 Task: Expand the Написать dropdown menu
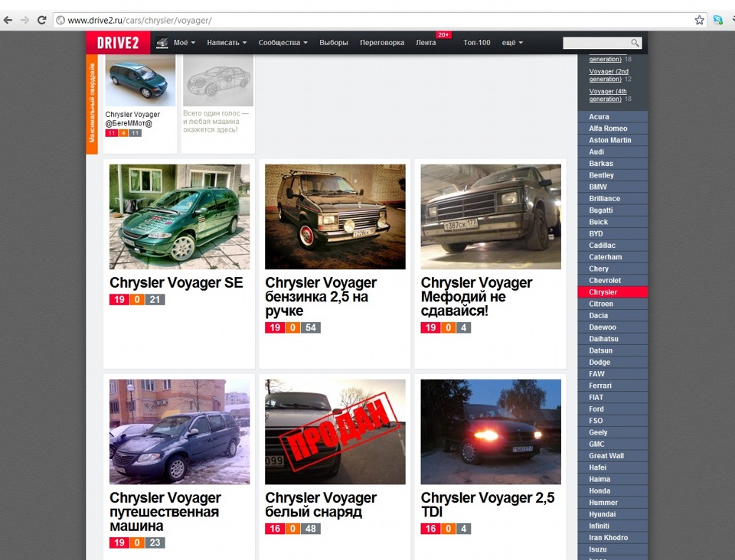pyautogui.click(x=227, y=43)
